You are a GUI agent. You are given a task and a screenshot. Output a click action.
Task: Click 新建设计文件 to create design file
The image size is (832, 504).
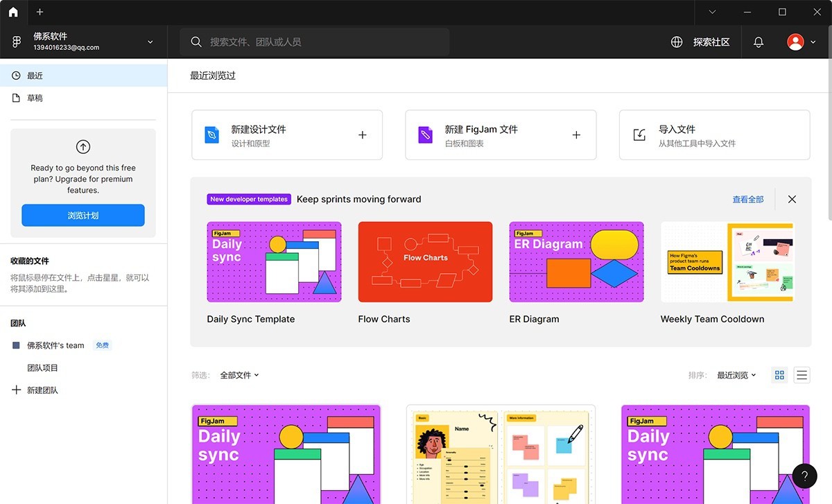[x=286, y=134]
